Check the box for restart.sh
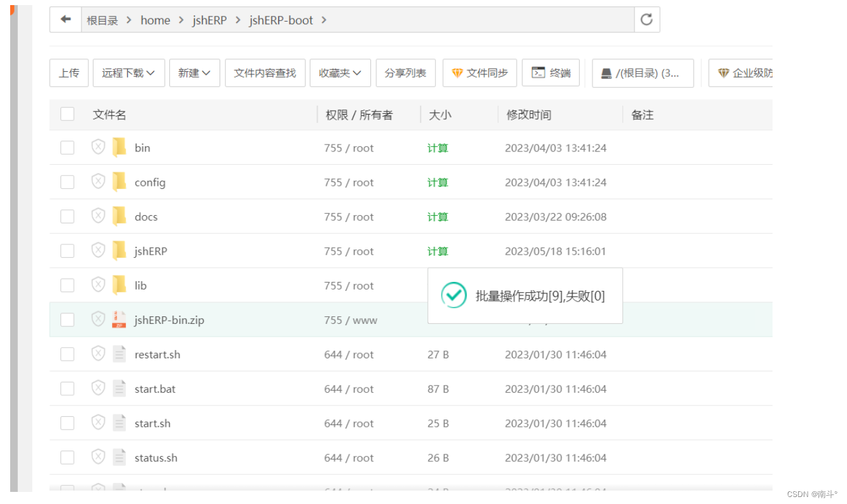The width and height of the screenshot is (847, 504). [67, 354]
